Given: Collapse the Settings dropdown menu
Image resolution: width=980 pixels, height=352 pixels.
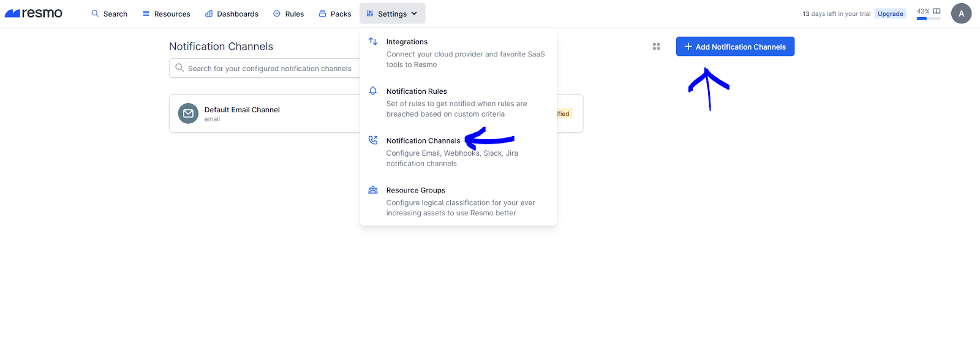Looking at the screenshot, I should tap(392, 13).
